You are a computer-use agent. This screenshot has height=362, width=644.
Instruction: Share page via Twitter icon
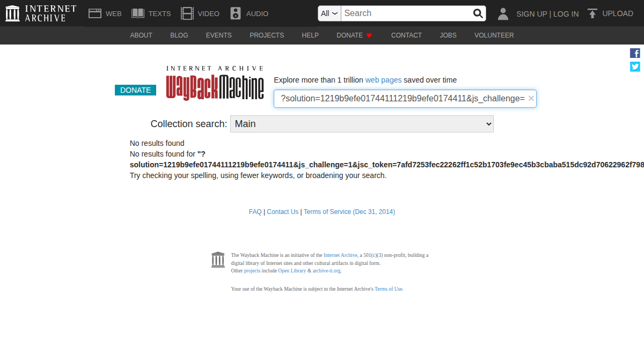[x=635, y=67]
